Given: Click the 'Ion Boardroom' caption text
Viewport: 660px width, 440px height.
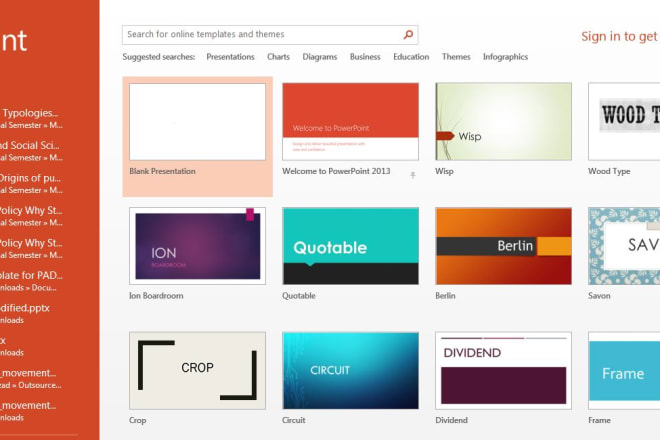Looking at the screenshot, I should (x=156, y=296).
